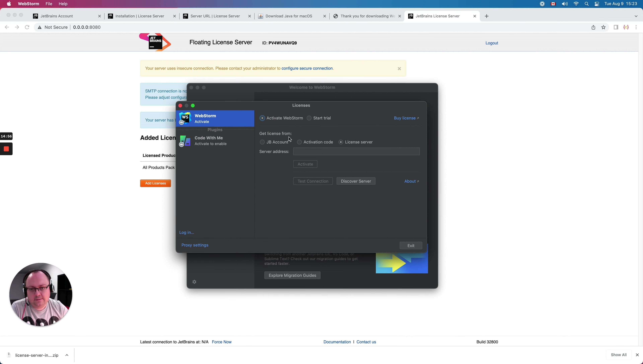Viewport: 643px width, 364px height.
Task: Click the JetBrains logo on the page
Action: point(155,42)
